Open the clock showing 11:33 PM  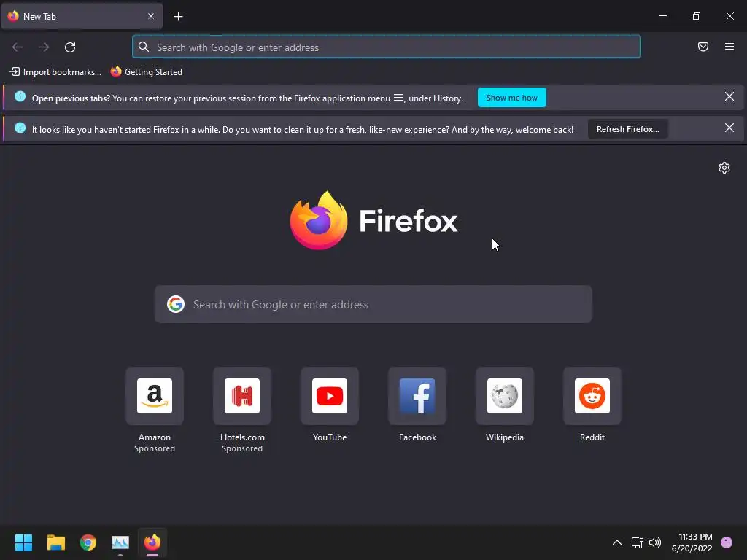click(x=692, y=542)
